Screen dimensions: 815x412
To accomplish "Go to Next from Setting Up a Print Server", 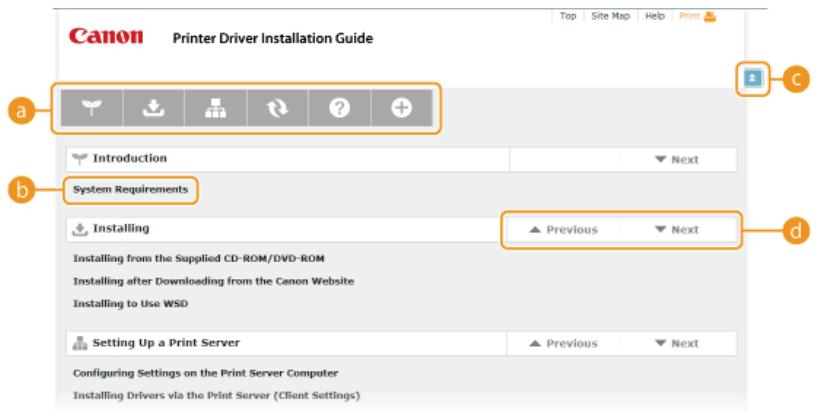I will click(x=677, y=343).
